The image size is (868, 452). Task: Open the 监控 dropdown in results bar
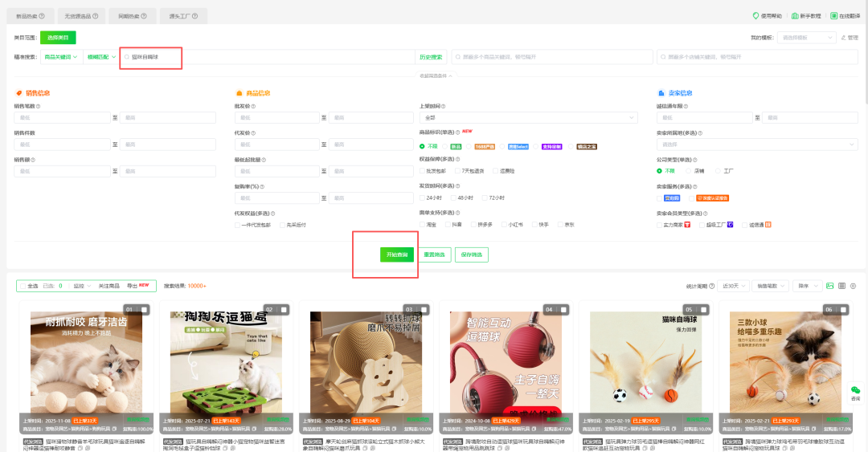tap(82, 286)
